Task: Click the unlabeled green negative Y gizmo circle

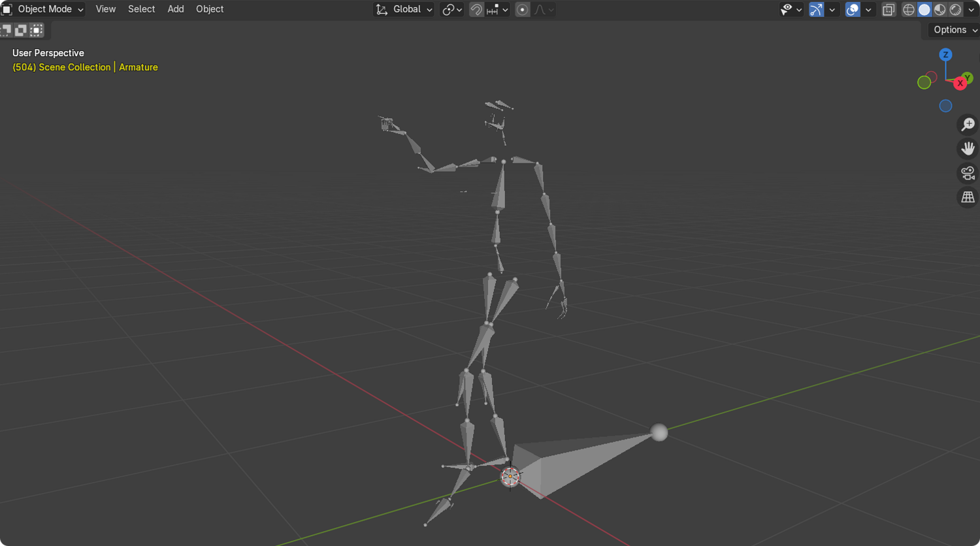Action: coord(924,82)
